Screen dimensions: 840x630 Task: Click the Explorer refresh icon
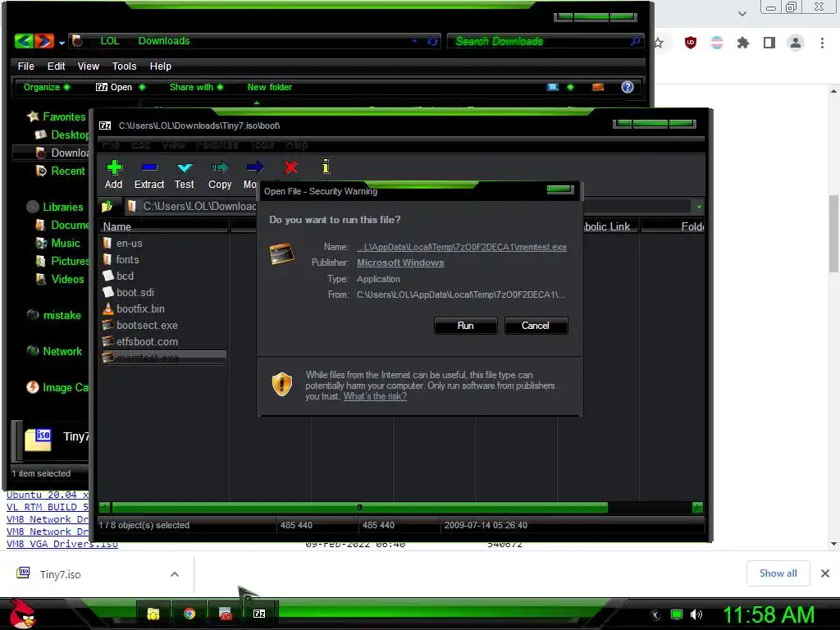coord(432,41)
